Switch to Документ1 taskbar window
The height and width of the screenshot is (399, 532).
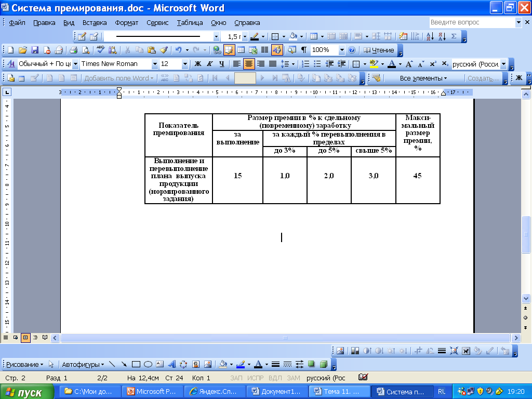[276, 392]
